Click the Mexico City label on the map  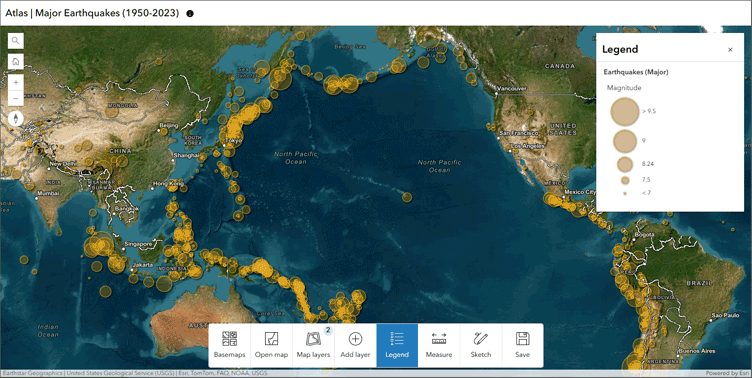point(579,192)
